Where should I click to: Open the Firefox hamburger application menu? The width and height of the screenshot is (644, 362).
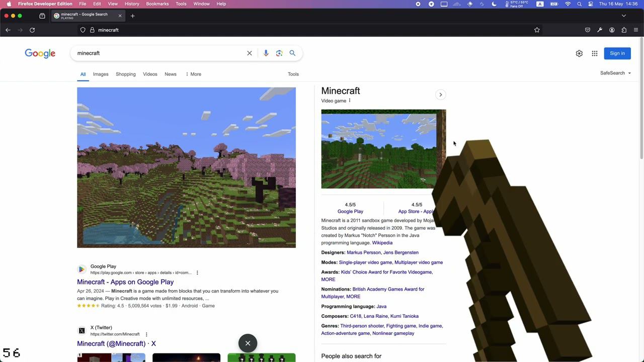pos(636,30)
